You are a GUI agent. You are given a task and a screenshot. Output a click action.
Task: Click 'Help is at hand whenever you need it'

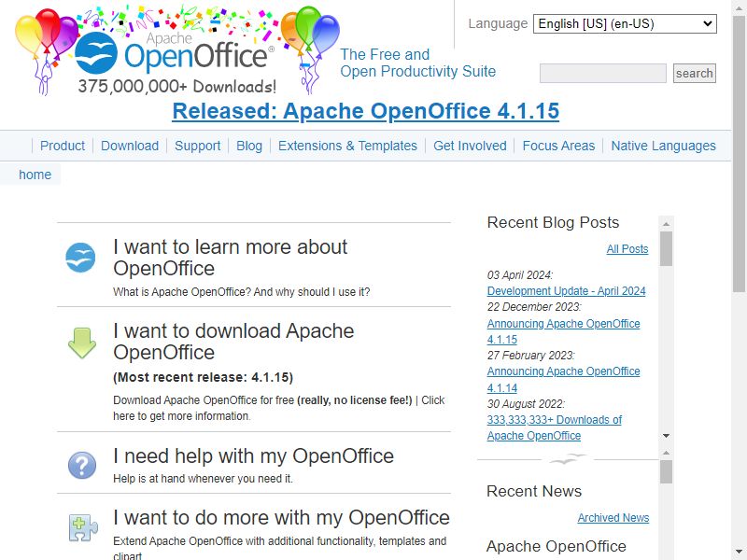[203, 479]
